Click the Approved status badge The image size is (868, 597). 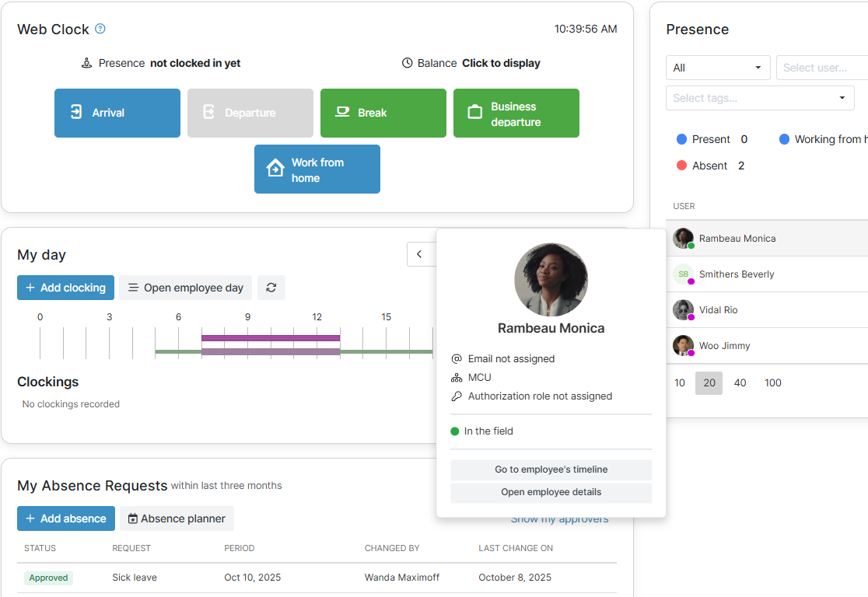(x=49, y=578)
